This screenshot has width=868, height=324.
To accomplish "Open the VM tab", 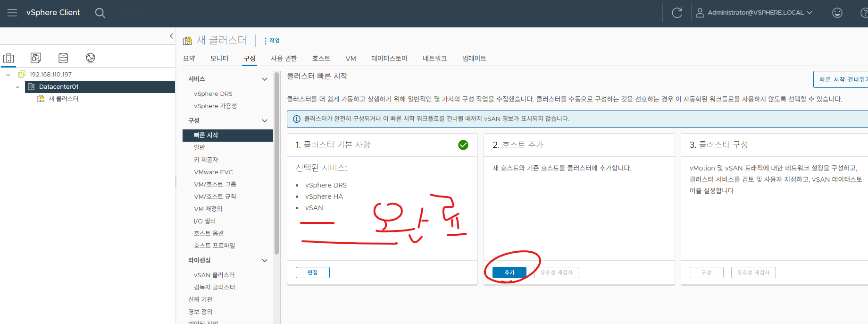I will click(x=351, y=59).
